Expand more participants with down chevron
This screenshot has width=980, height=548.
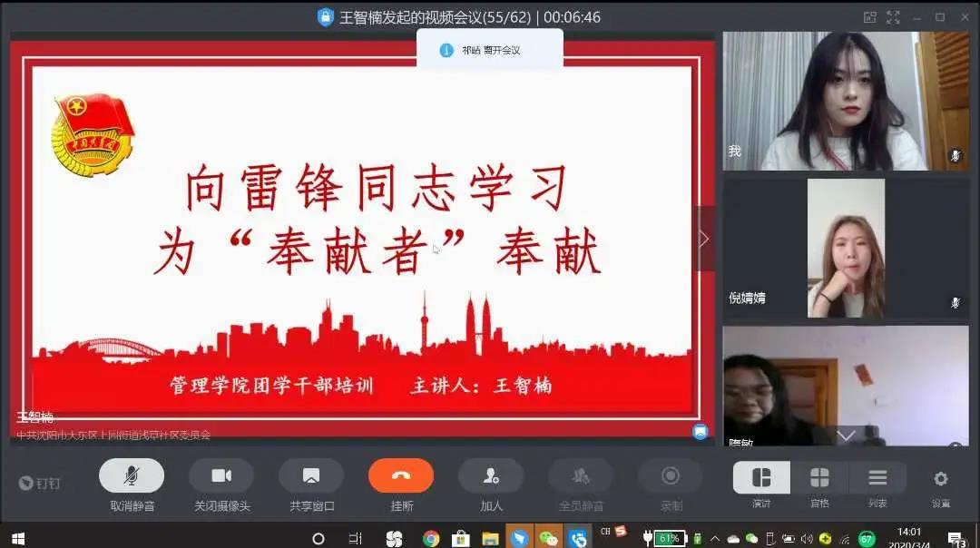tap(846, 436)
